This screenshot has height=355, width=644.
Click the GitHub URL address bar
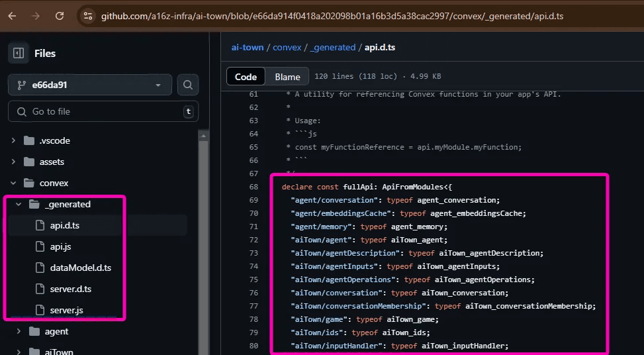[x=332, y=16]
